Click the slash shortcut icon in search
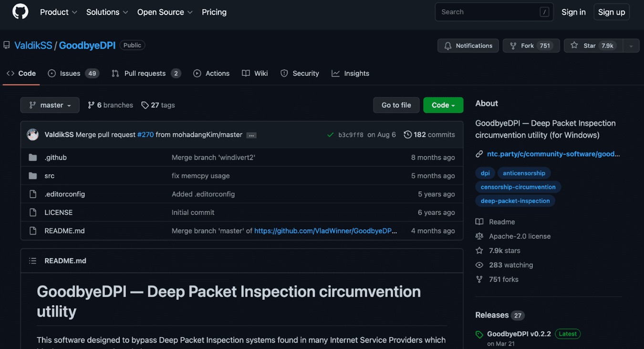644x349 pixels. tap(544, 12)
